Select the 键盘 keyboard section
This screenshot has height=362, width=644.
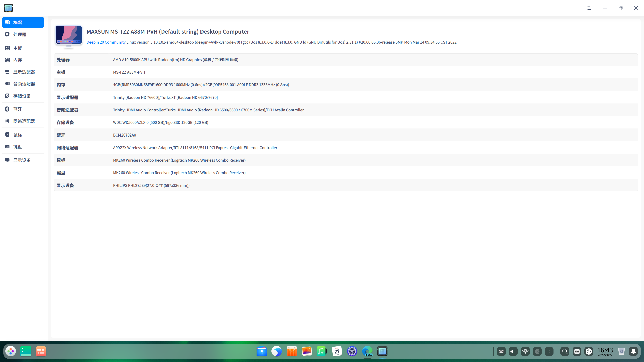[18, 147]
